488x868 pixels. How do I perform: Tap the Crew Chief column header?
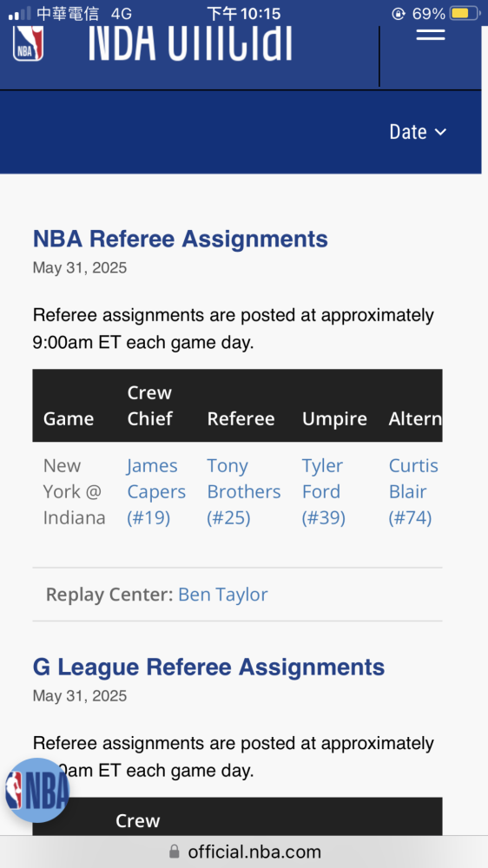(149, 405)
